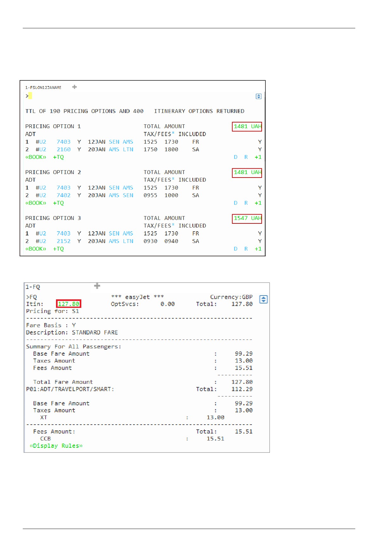Select the 1-FSLON12JANAMS tab
392x555 pixels.
click(x=43, y=87)
